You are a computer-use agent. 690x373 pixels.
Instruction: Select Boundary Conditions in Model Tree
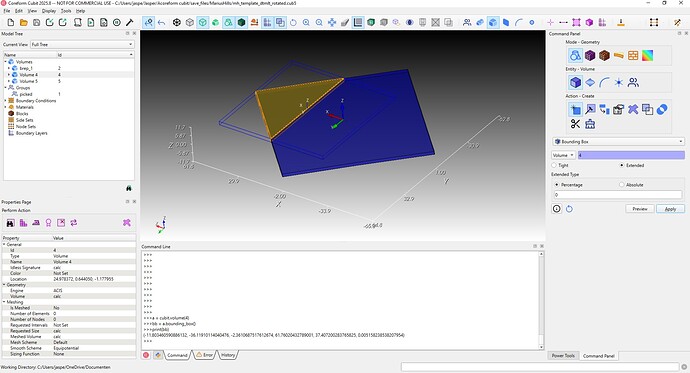36,101
